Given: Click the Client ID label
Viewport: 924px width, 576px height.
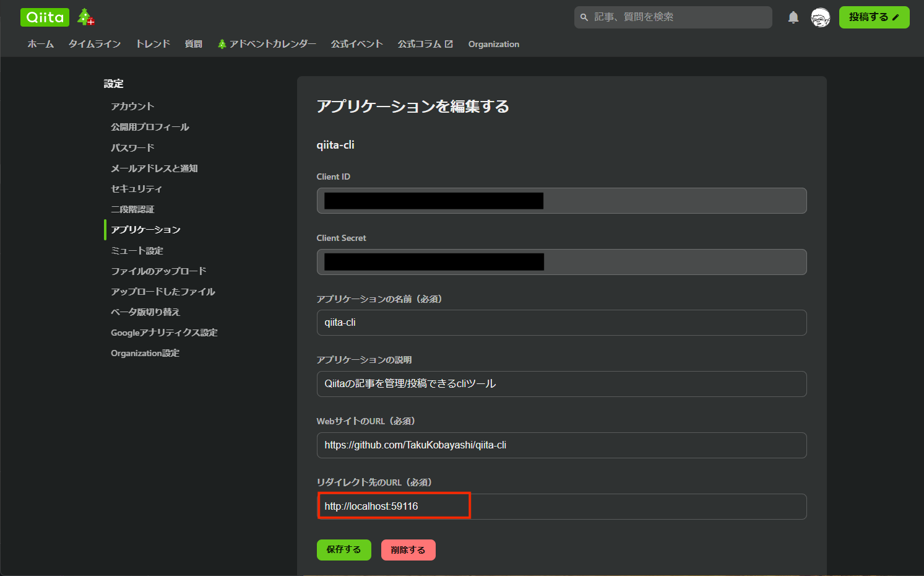Looking at the screenshot, I should tap(333, 177).
